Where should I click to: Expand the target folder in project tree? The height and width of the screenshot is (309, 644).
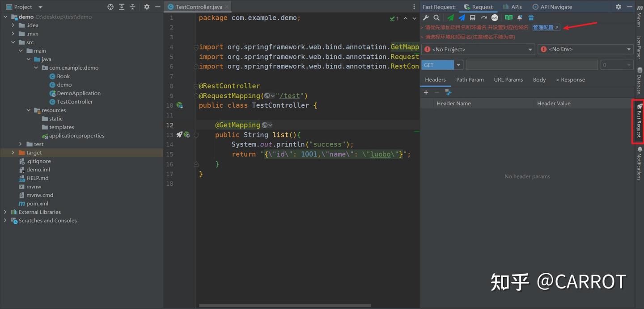(13, 153)
